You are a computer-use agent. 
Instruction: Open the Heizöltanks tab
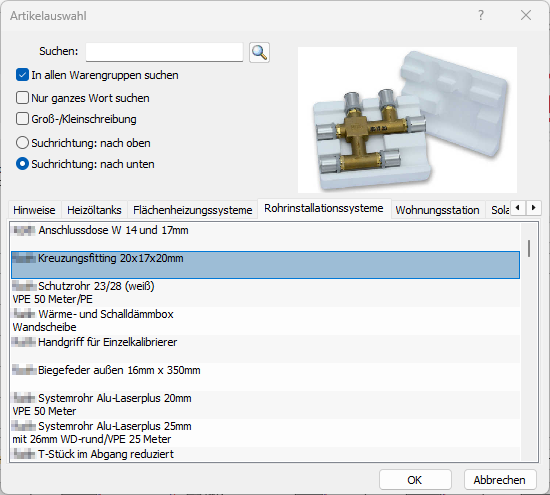(94, 210)
